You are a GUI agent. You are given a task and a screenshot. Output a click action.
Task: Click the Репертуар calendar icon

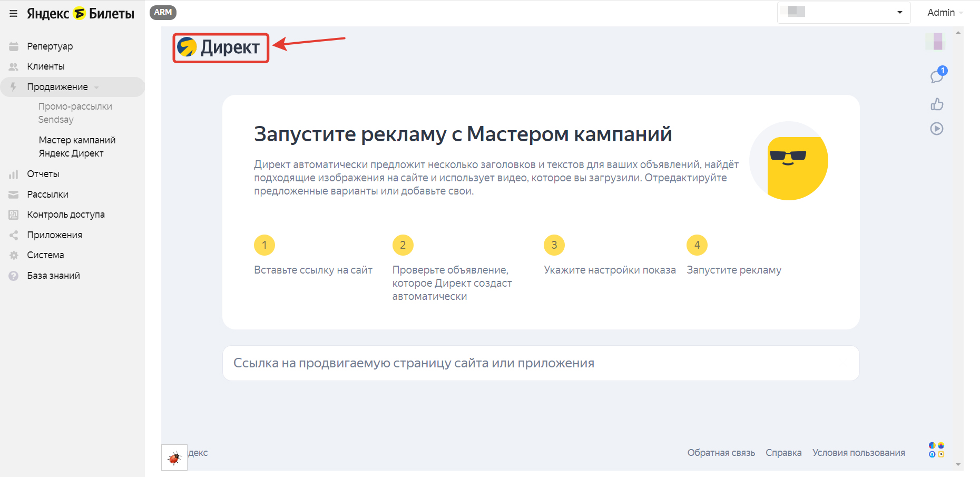click(14, 46)
